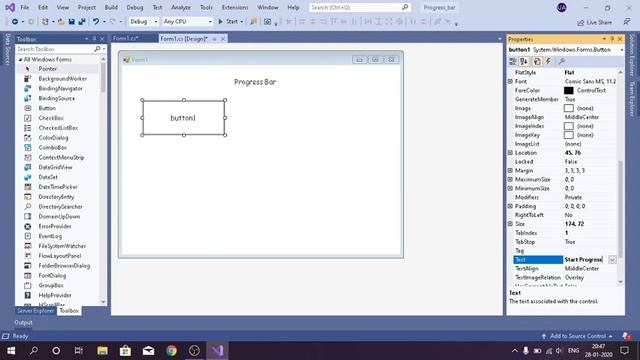This screenshot has height=360, width=640.
Task: Click the Save All toolbar icon
Action: point(82,22)
